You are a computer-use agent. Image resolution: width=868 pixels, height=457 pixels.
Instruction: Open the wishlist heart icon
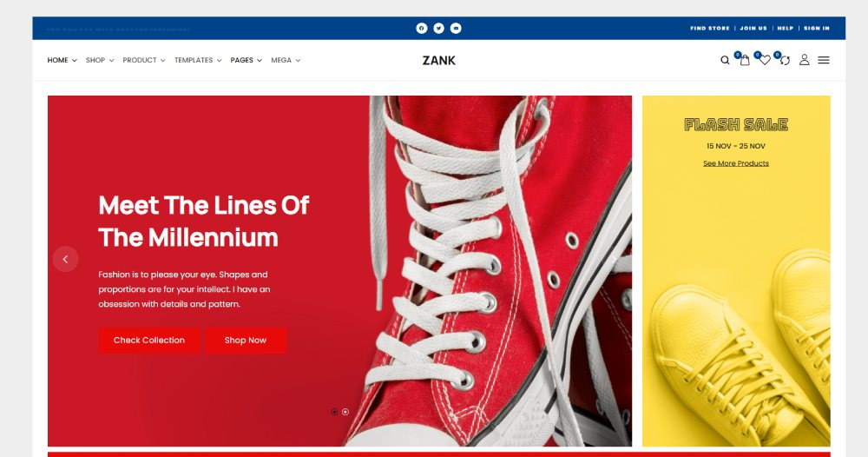765,60
